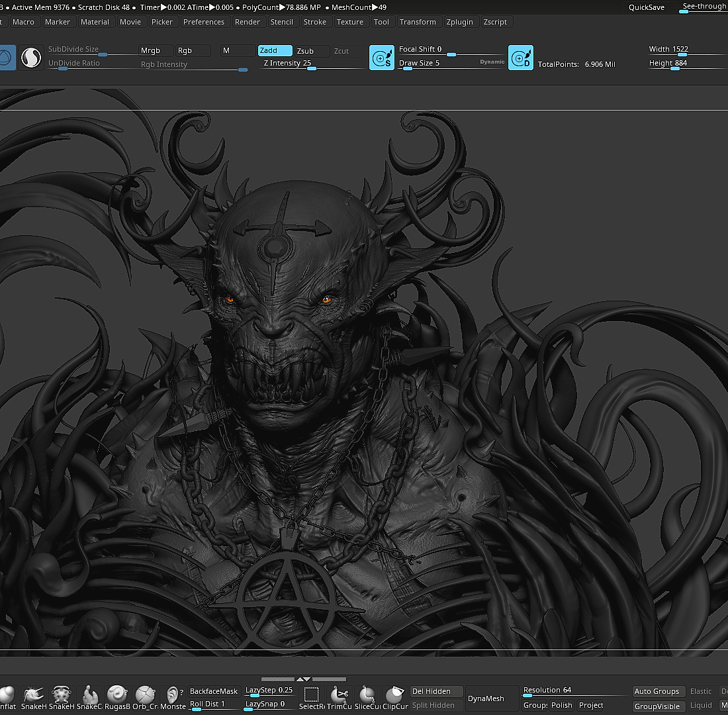
Task: Adjust the document Width slider
Action: [x=686, y=50]
